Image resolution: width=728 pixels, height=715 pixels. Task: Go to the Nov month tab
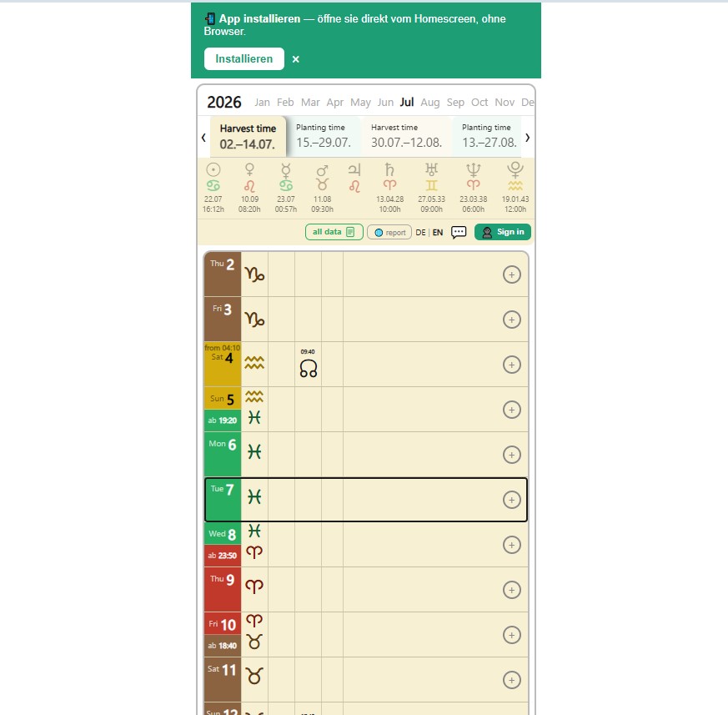[x=505, y=103]
